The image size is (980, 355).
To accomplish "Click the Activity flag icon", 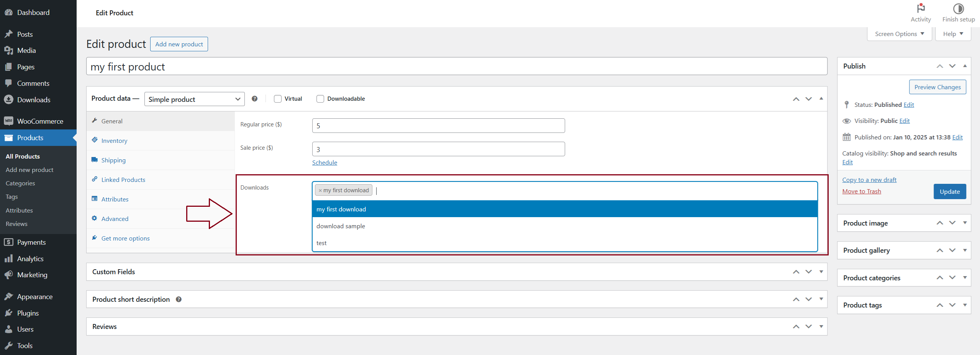I will (920, 8).
